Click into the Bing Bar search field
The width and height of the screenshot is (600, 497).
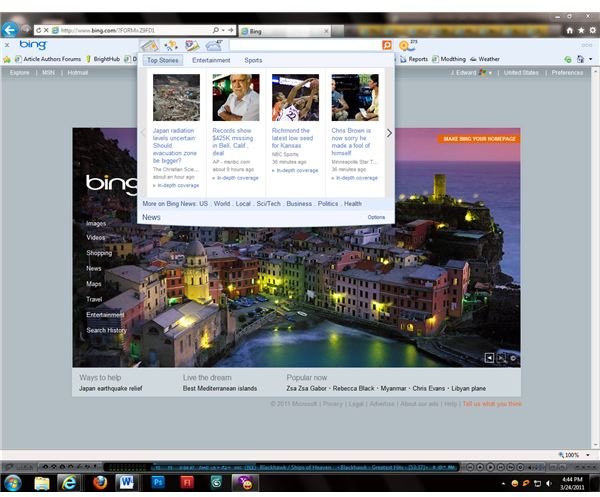pyautogui.click(x=305, y=45)
